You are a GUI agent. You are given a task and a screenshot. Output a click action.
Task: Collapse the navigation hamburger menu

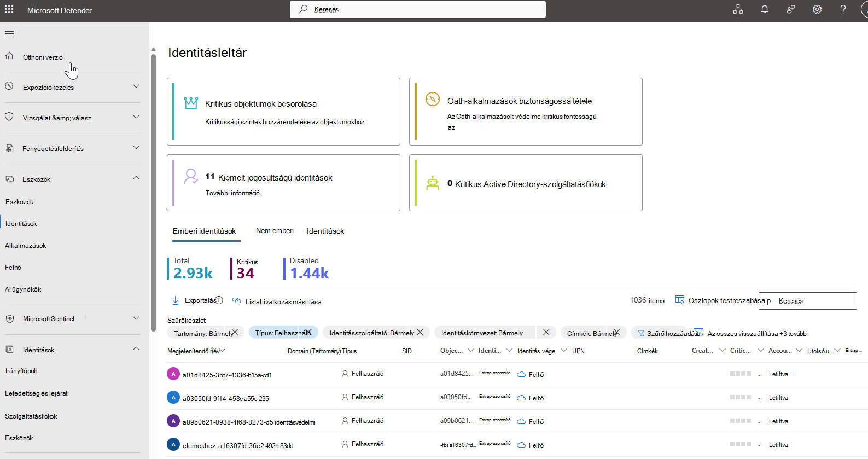pyautogui.click(x=9, y=34)
